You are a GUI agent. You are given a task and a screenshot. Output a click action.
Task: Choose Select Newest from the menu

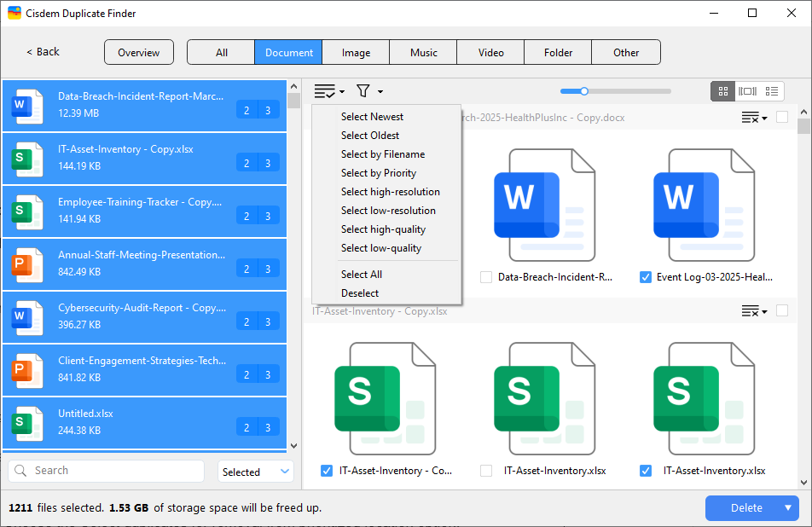372,117
